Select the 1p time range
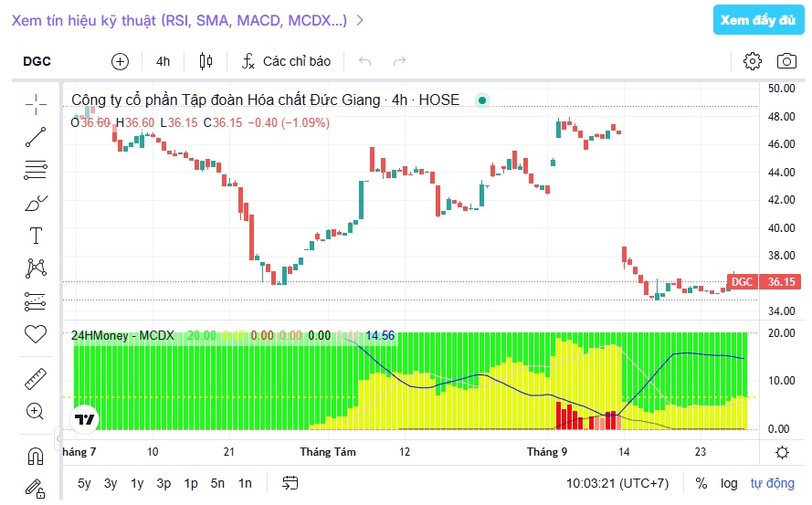The image size is (812, 505). pyautogui.click(x=191, y=483)
